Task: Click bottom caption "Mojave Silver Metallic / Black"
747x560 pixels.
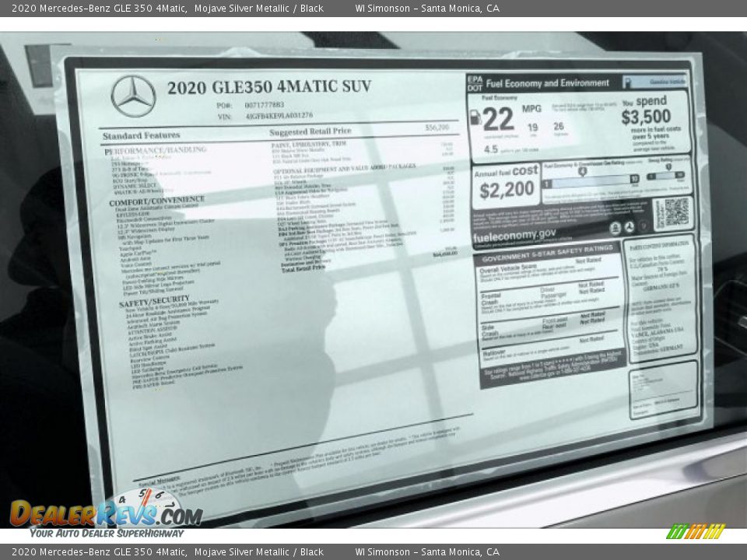Action: tap(258, 552)
